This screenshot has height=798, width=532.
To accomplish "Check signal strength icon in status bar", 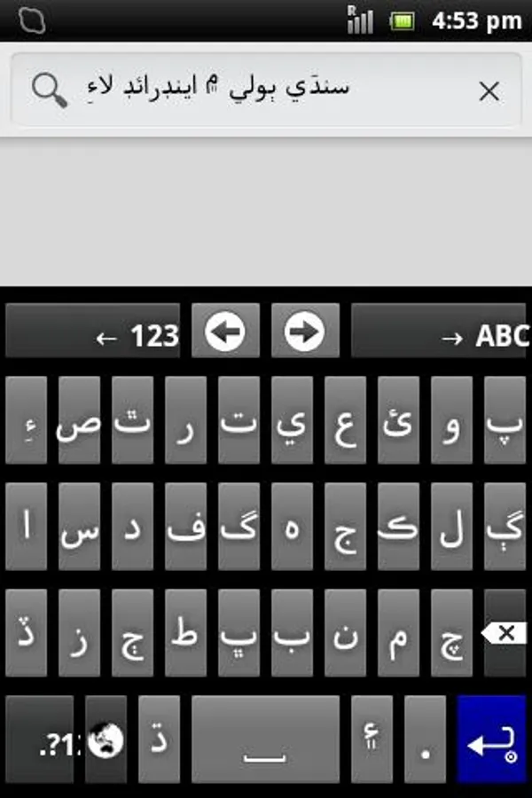I will 360,20.
